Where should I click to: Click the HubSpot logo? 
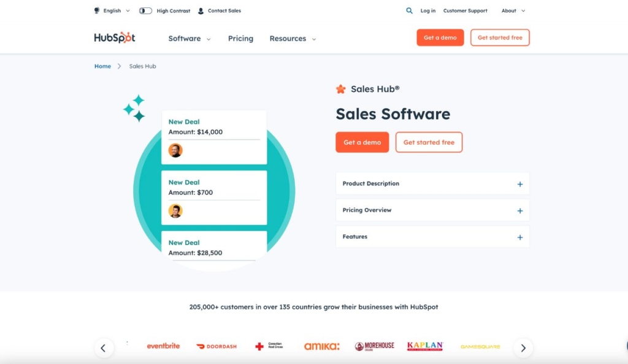[x=114, y=37]
